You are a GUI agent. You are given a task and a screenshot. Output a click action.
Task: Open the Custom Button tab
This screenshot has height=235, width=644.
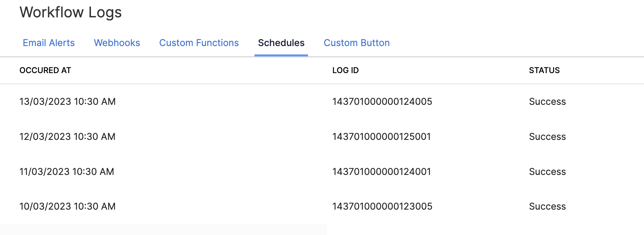(356, 43)
